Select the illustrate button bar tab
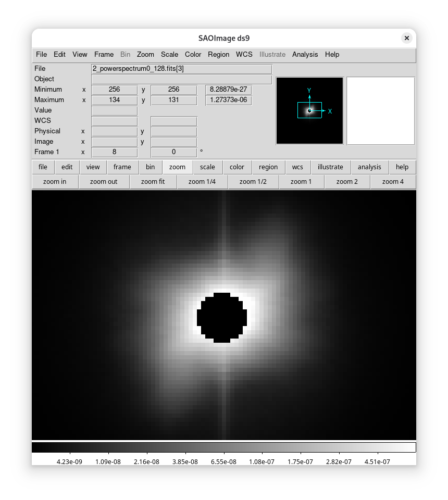The image size is (448, 500). click(330, 167)
